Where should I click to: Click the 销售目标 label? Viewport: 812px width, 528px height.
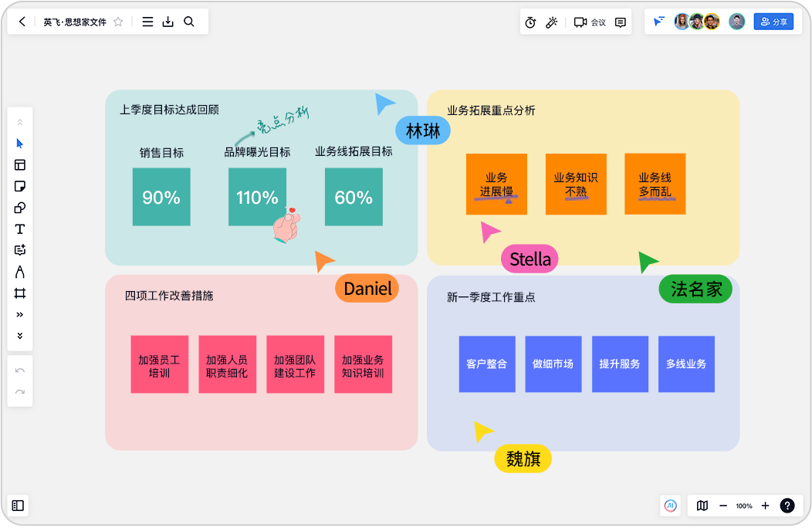[x=161, y=153]
